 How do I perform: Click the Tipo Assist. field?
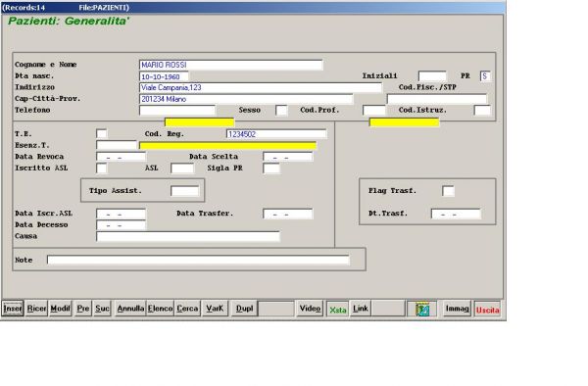click(x=184, y=191)
